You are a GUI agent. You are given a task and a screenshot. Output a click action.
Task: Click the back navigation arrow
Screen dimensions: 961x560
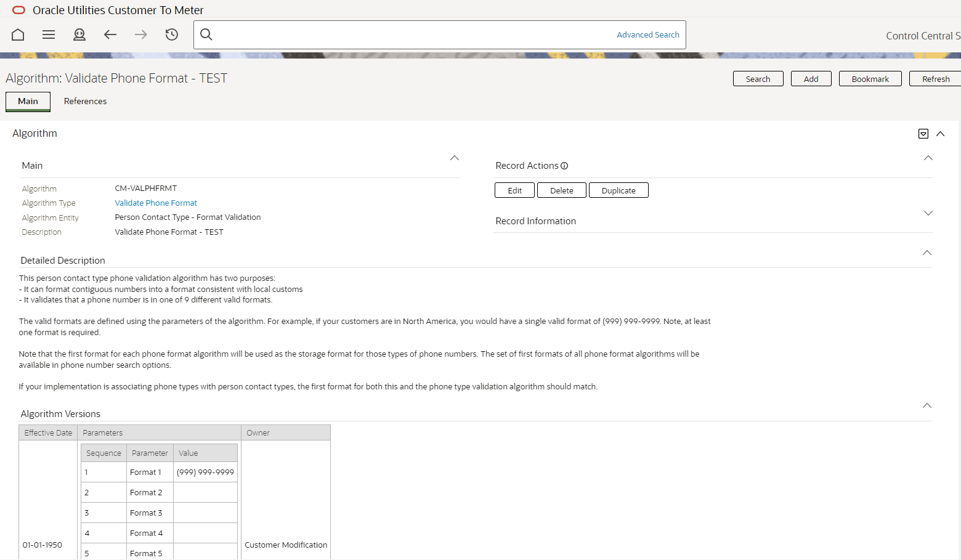[110, 34]
